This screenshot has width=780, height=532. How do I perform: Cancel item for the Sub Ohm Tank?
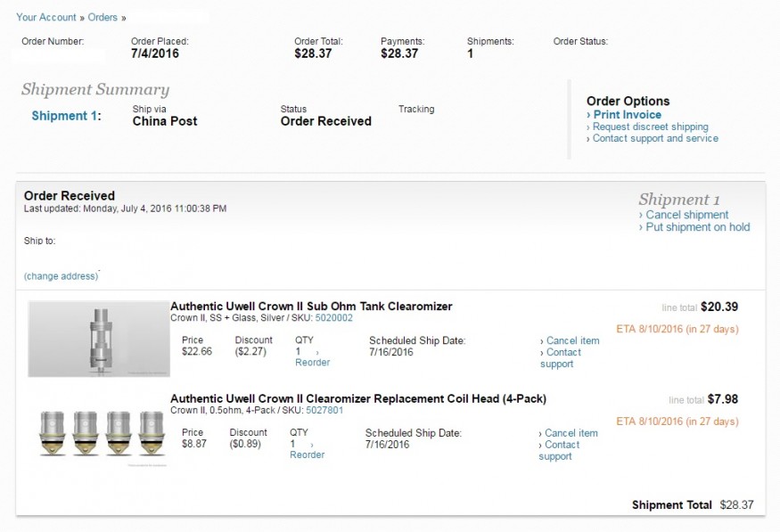click(572, 340)
